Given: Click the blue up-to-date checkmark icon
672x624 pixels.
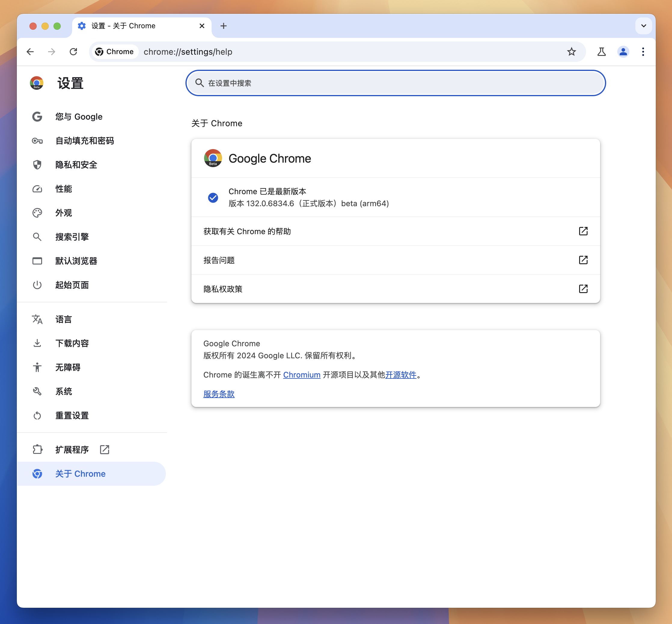Looking at the screenshot, I should [213, 197].
